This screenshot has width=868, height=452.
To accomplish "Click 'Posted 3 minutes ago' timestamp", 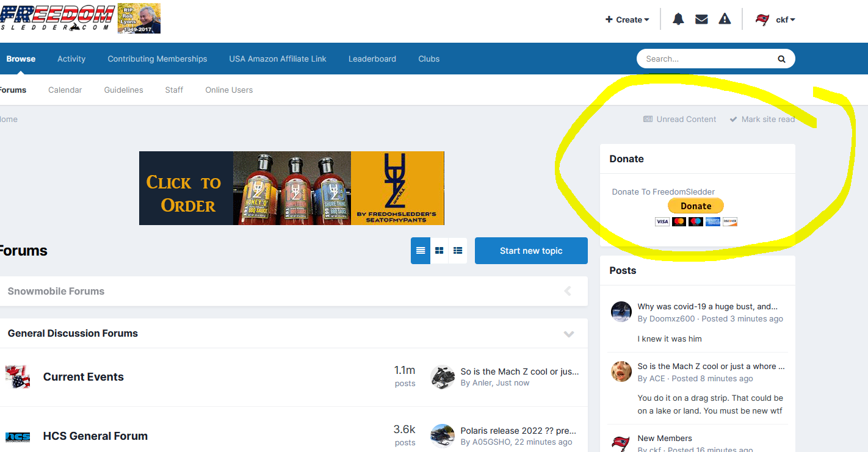I will (742, 318).
